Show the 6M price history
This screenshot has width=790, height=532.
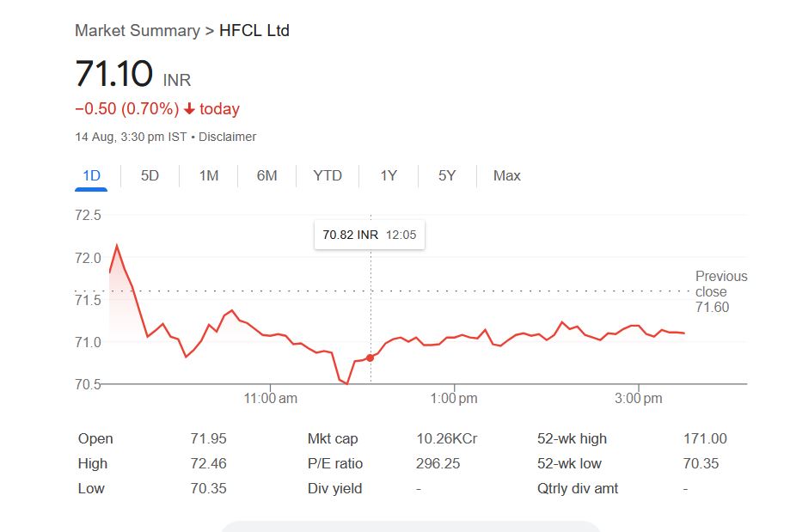266,176
